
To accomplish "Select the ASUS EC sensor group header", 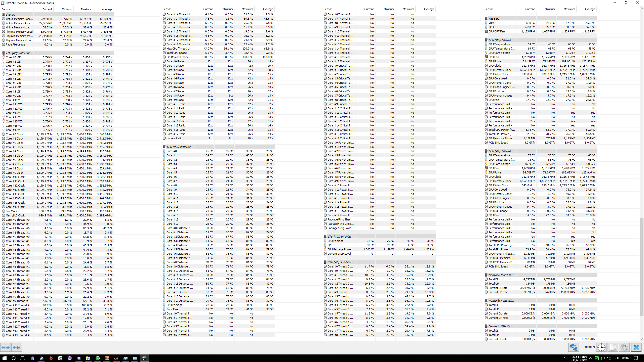I will [494, 19].
